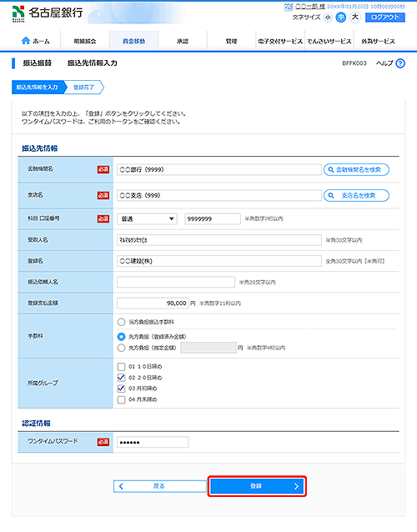Open the 普通 account type dropdown
The width and height of the screenshot is (417, 532).
(x=147, y=218)
